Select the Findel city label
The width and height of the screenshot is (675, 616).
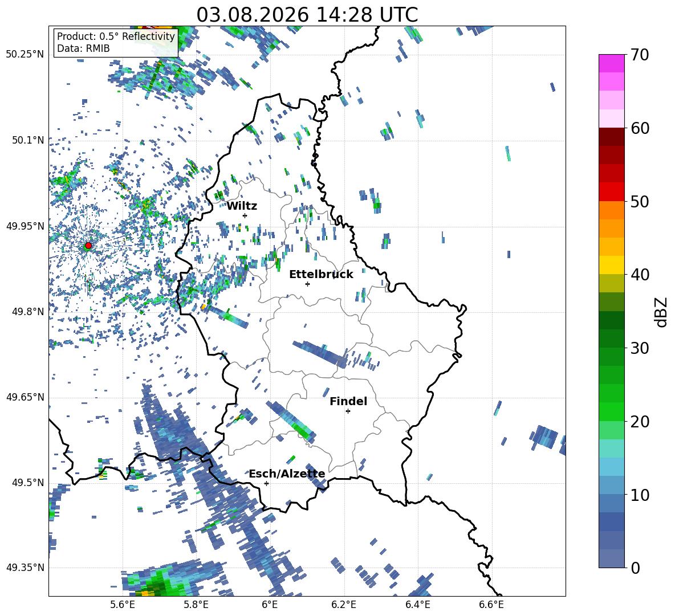348,401
